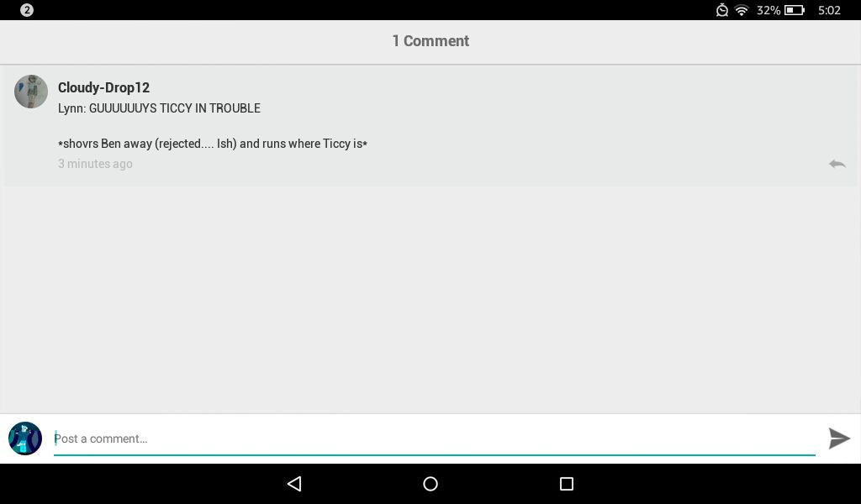Tap the reply arrow on Cloudy-Drop12's comment

pyautogui.click(x=837, y=164)
